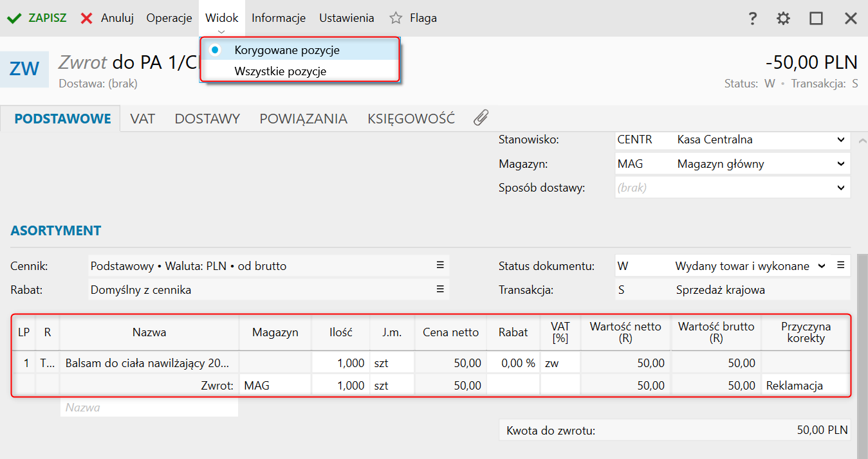Click the green ZAPISZ checkmark icon
This screenshot has width=868, height=459.
14,19
